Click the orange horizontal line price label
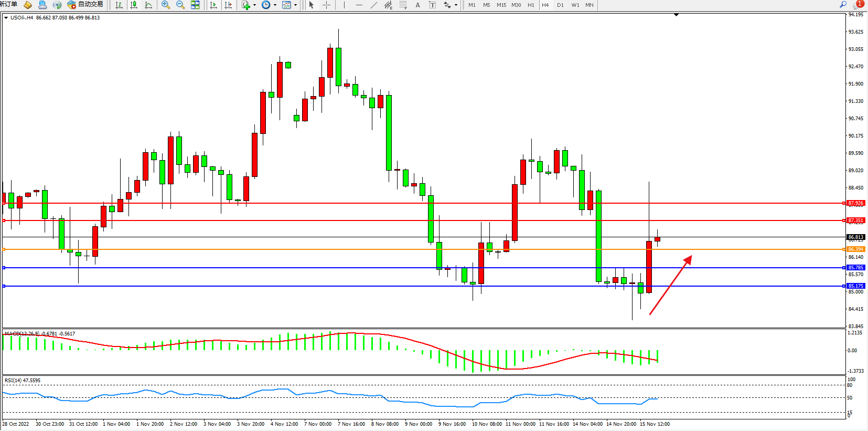The height and width of the screenshot is (431, 868). (855, 249)
